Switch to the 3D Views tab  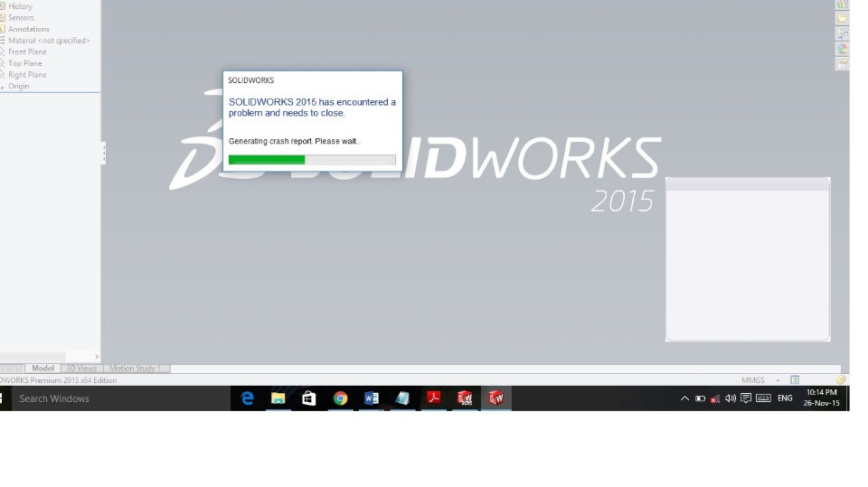(81, 369)
